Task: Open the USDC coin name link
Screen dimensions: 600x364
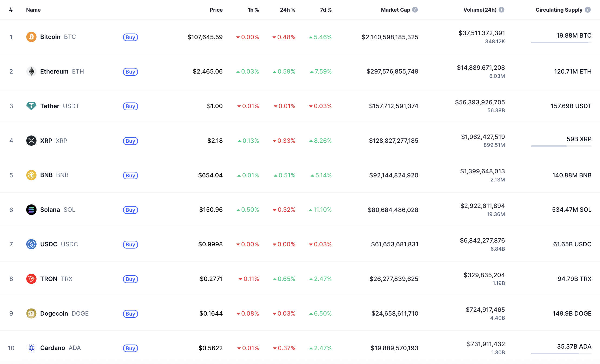Action: (x=49, y=244)
